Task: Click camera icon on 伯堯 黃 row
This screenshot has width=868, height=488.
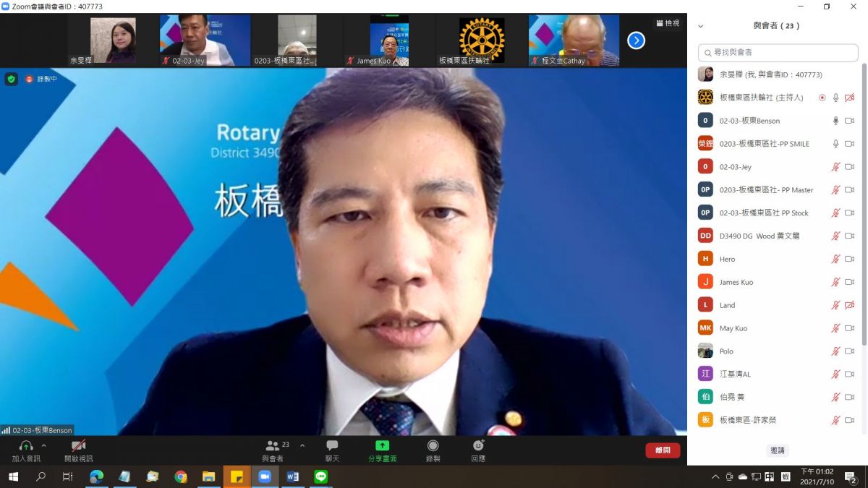Action: point(849,397)
